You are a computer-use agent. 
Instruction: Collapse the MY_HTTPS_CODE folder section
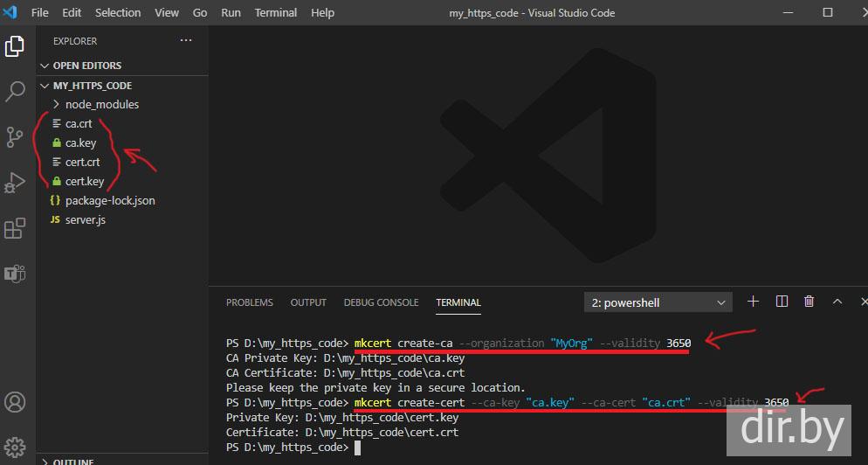click(92, 86)
